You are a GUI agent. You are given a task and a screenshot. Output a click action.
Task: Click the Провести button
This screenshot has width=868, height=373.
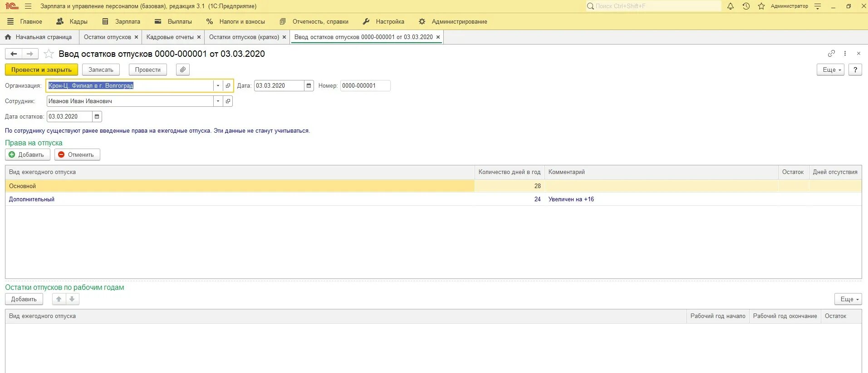(148, 70)
